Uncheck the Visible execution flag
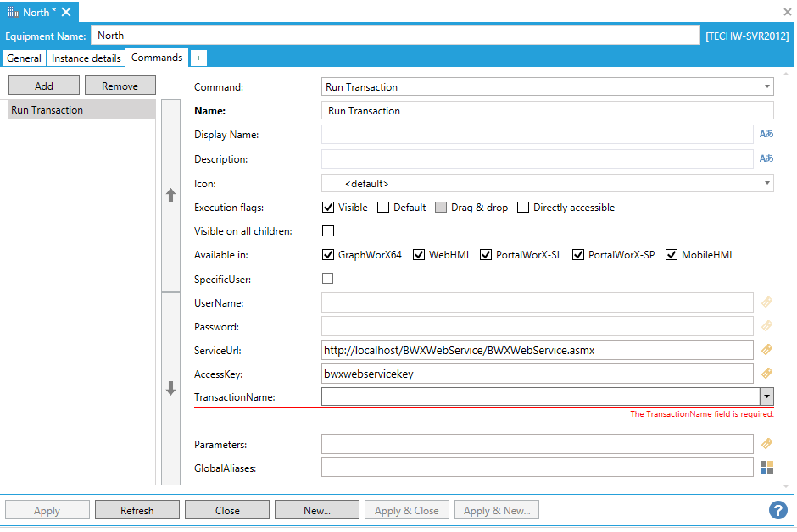The width and height of the screenshot is (797, 532). 328,208
